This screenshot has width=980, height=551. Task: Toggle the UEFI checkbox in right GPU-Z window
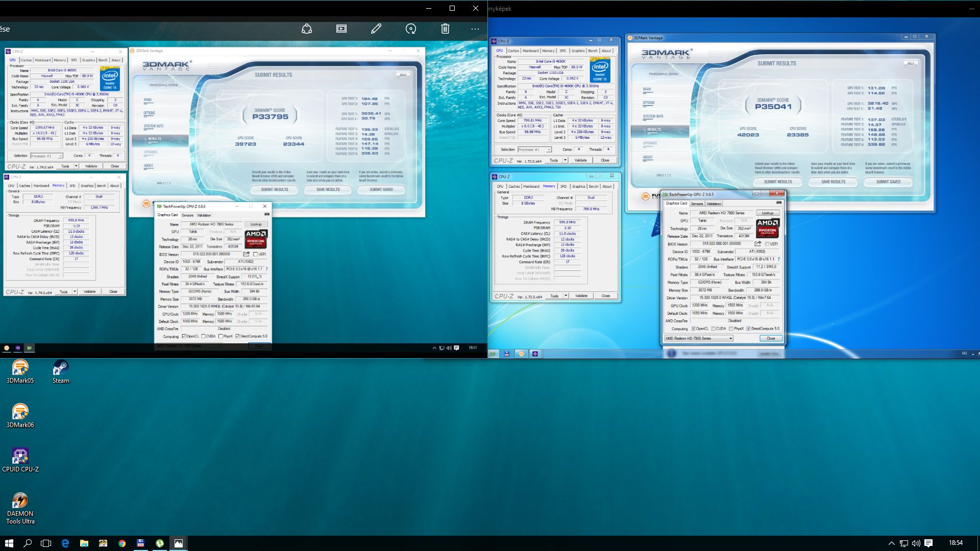pyautogui.click(x=767, y=244)
